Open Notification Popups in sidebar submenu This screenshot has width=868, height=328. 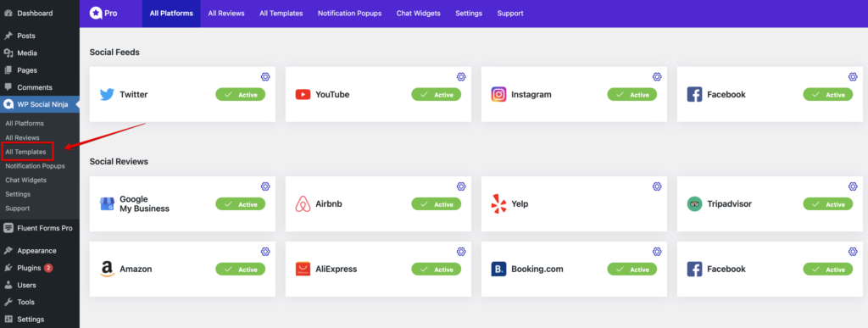(x=36, y=166)
